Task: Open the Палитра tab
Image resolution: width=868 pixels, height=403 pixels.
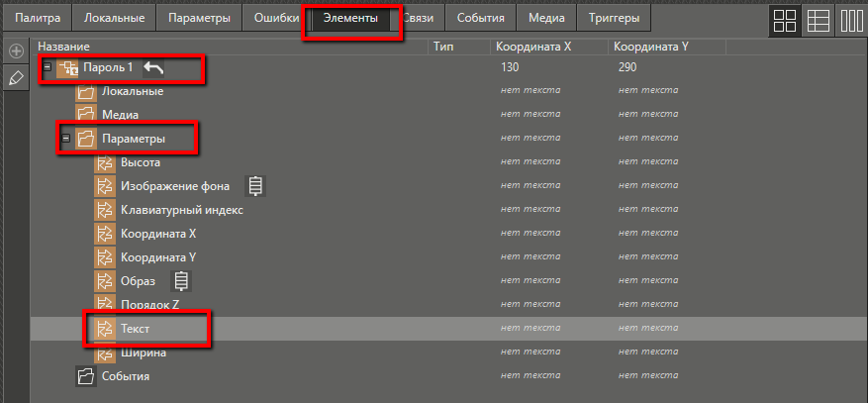Action: pos(38,19)
